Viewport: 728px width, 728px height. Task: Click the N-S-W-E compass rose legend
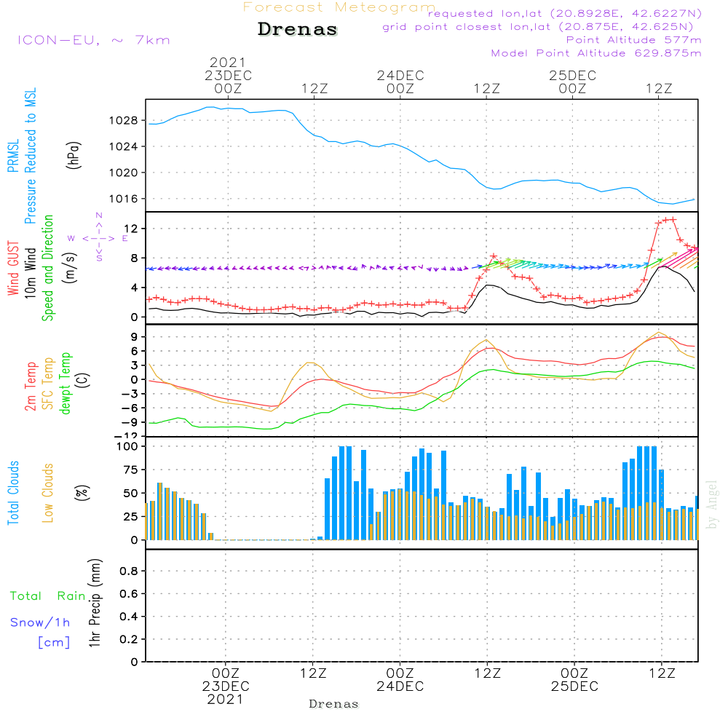[98, 237]
